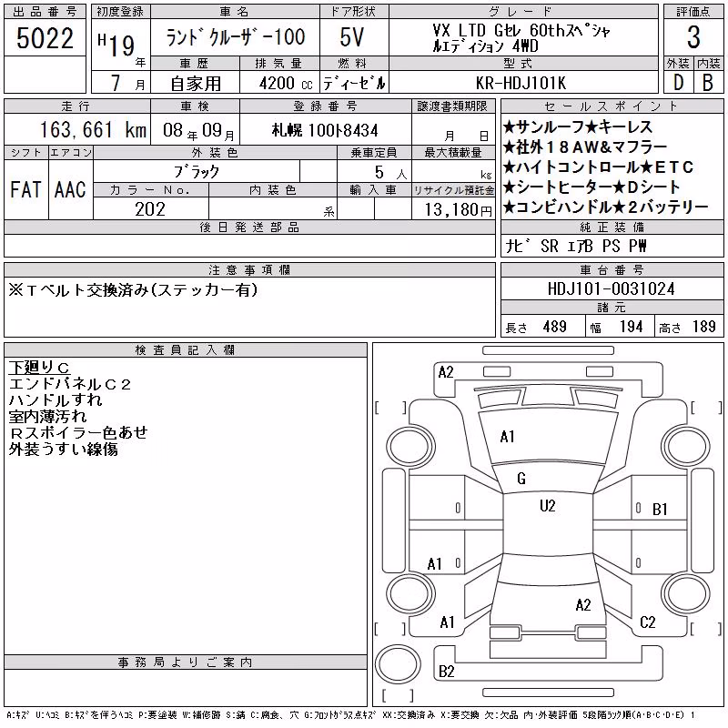Screen dimensions: 728x728
Task: Click the model code KR-HDJ101K
Action: (x=521, y=83)
